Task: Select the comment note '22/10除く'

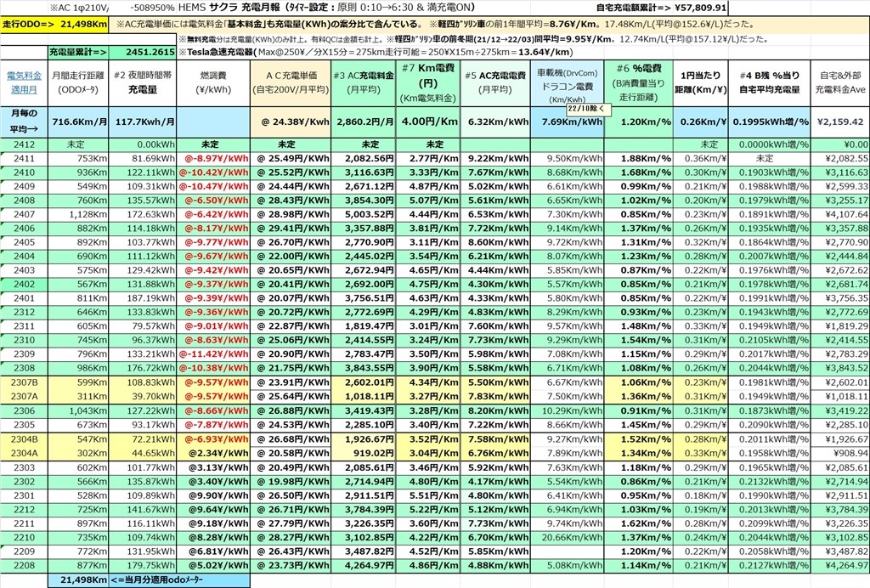Action: coord(588,110)
